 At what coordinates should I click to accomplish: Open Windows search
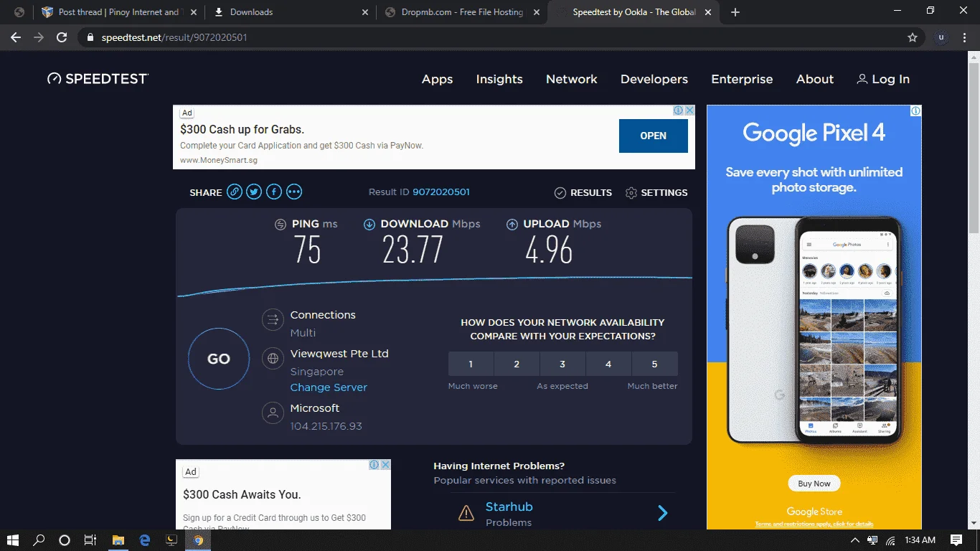tap(39, 540)
